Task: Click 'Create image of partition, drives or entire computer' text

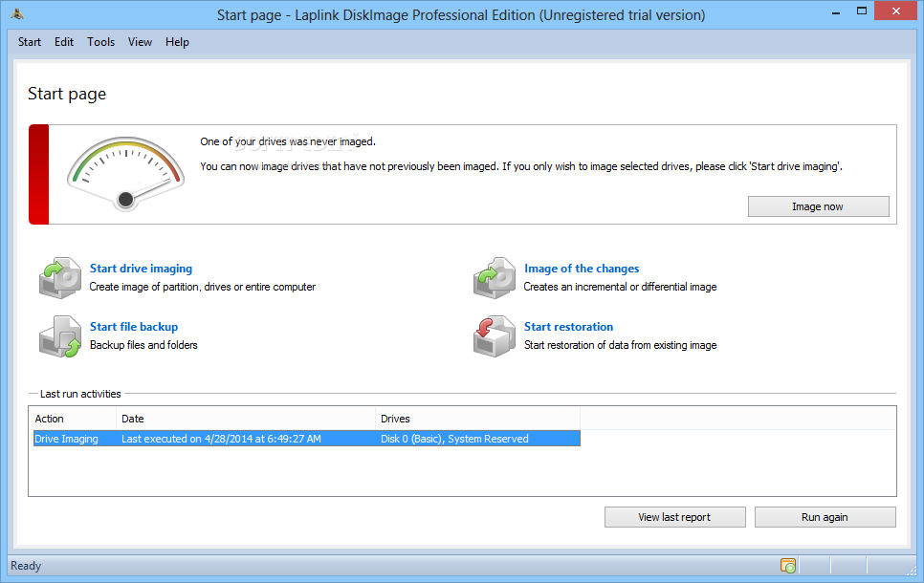Action: coord(203,287)
